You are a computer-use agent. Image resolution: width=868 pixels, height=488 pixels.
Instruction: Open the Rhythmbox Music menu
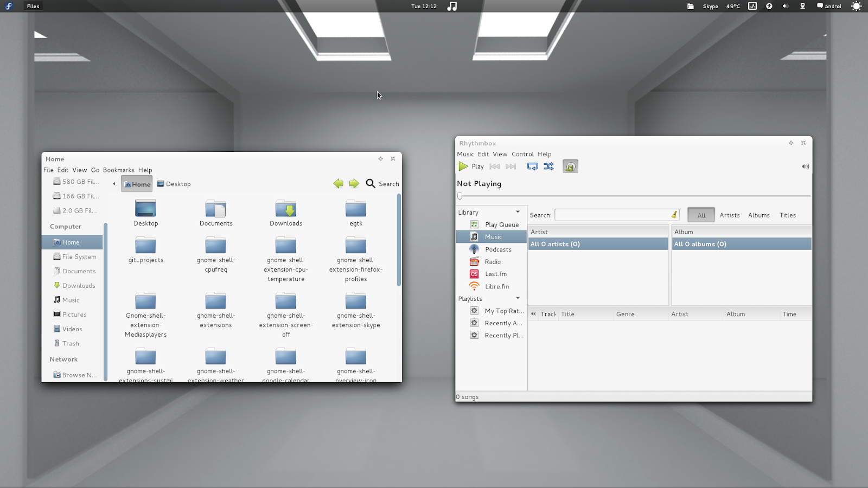pyautogui.click(x=465, y=154)
